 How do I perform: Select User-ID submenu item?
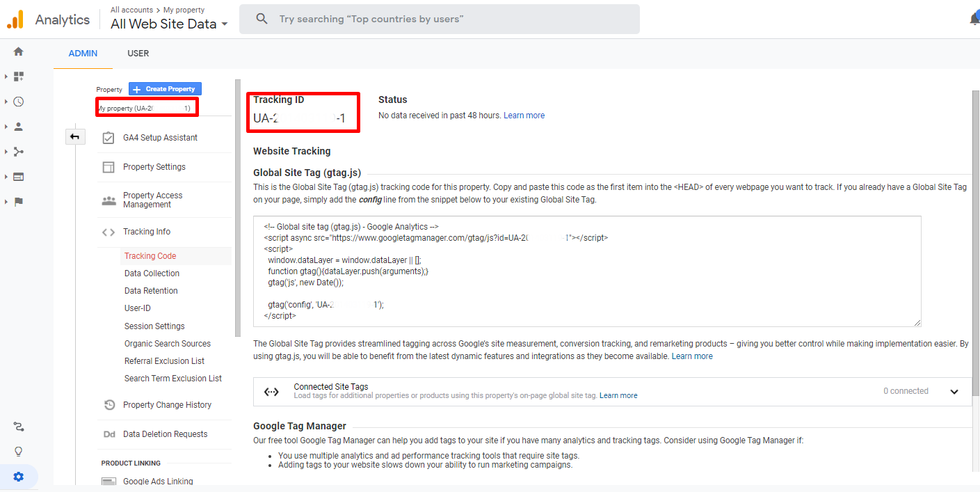point(138,308)
